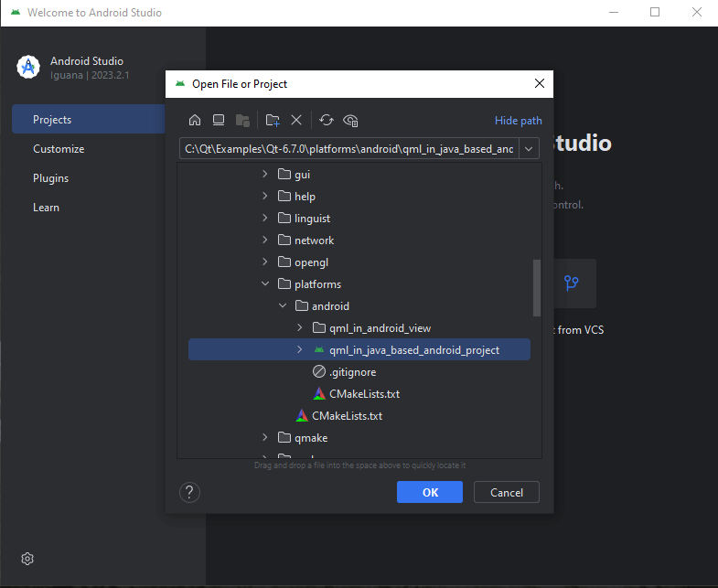Select the .gitignore file
This screenshot has height=588, width=718.
(x=352, y=372)
